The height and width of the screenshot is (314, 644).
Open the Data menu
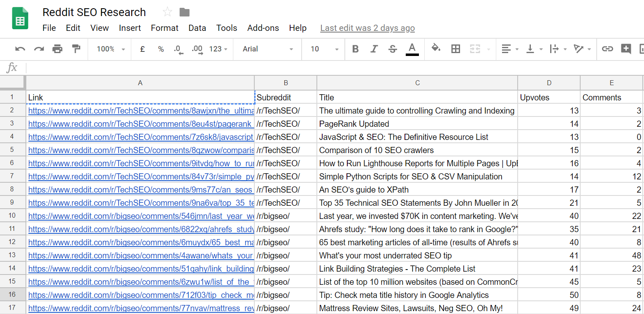point(197,28)
